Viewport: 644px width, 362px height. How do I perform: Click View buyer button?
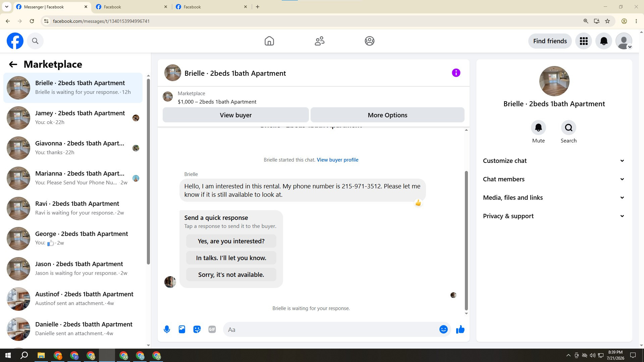click(x=235, y=115)
